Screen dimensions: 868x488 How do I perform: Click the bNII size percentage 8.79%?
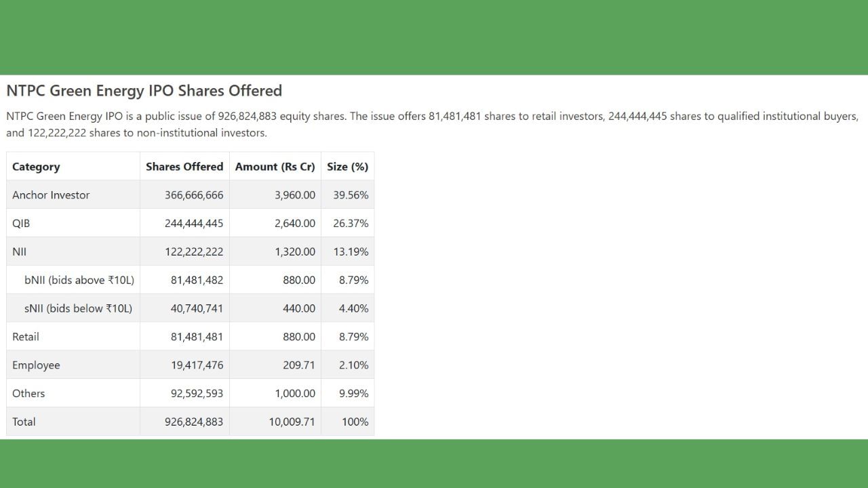[354, 280]
